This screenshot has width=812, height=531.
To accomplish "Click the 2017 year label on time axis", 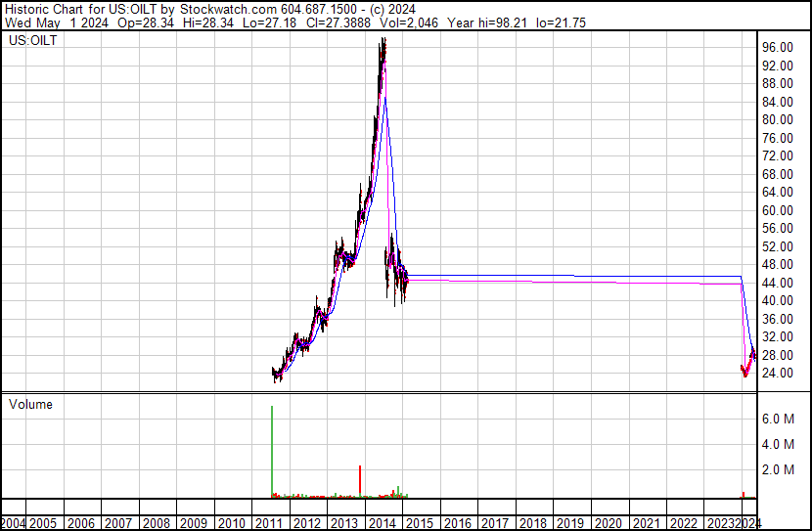I will click(x=495, y=524).
